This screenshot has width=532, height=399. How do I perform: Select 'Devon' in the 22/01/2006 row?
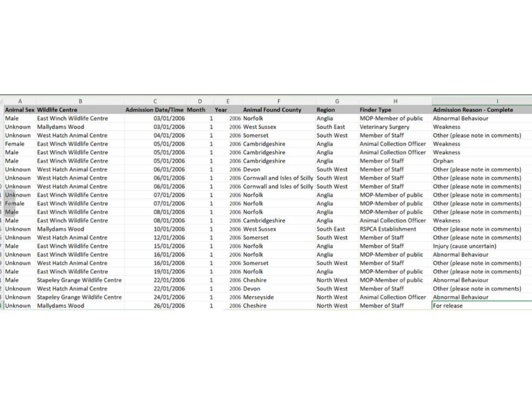click(279, 289)
